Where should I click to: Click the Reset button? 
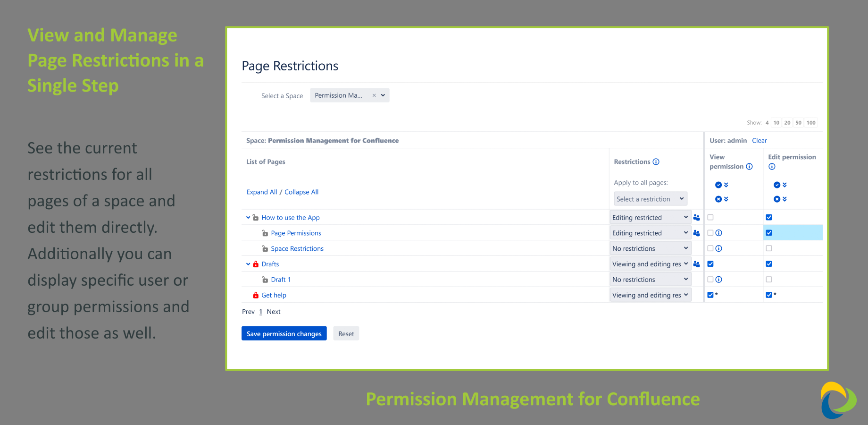pyautogui.click(x=346, y=333)
